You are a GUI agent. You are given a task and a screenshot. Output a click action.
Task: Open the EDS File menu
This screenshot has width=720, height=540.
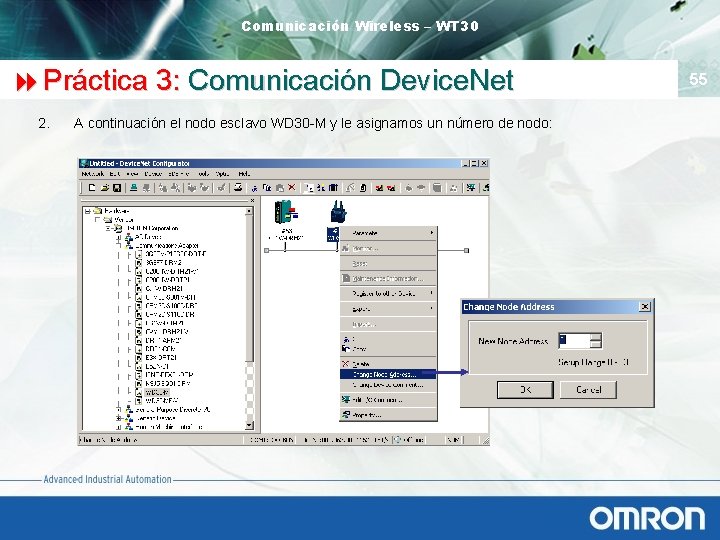(x=179, y=174)
